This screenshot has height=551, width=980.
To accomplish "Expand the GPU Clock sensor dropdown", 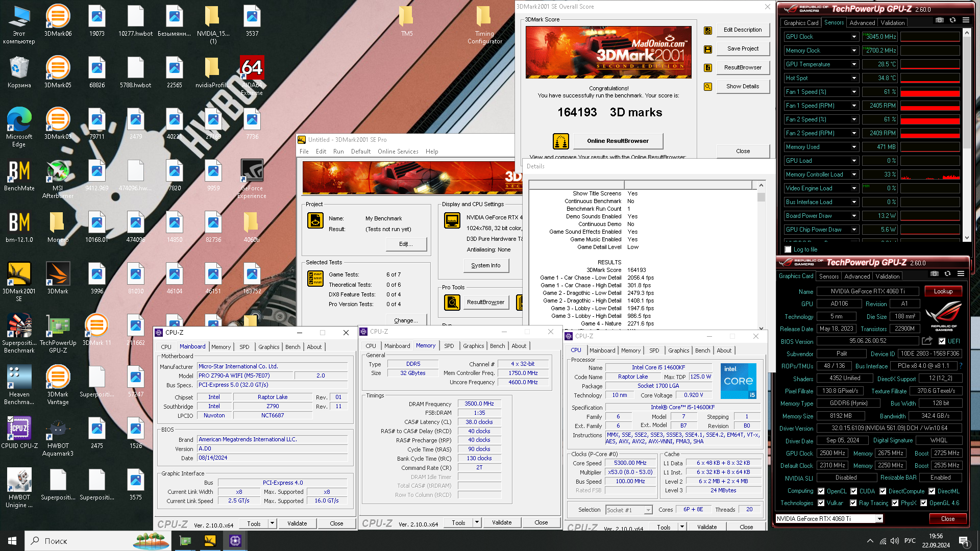I will pyautogui.click(x=854, y=37).
